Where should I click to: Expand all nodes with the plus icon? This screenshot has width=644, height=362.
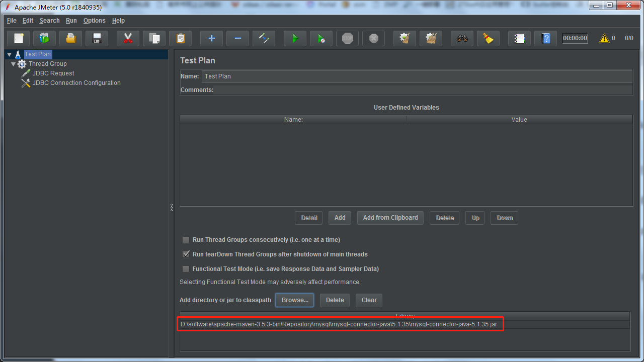click(x=211, y=38)
